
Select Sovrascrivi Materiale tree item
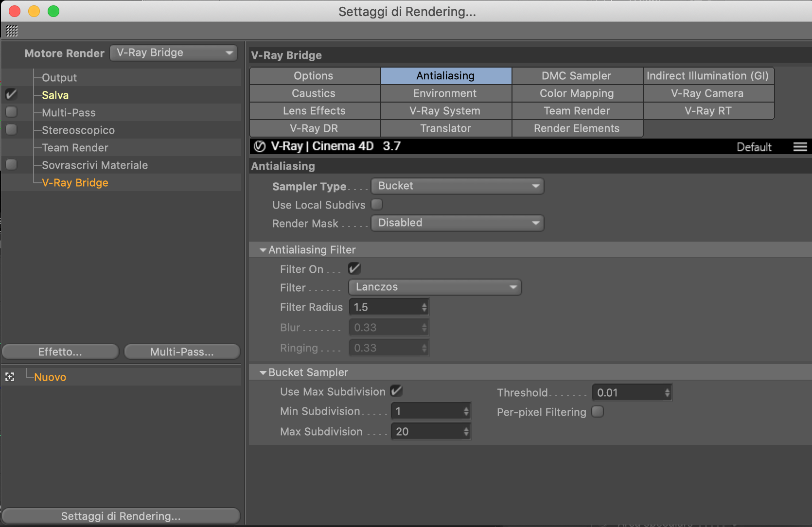click(95, 165)
